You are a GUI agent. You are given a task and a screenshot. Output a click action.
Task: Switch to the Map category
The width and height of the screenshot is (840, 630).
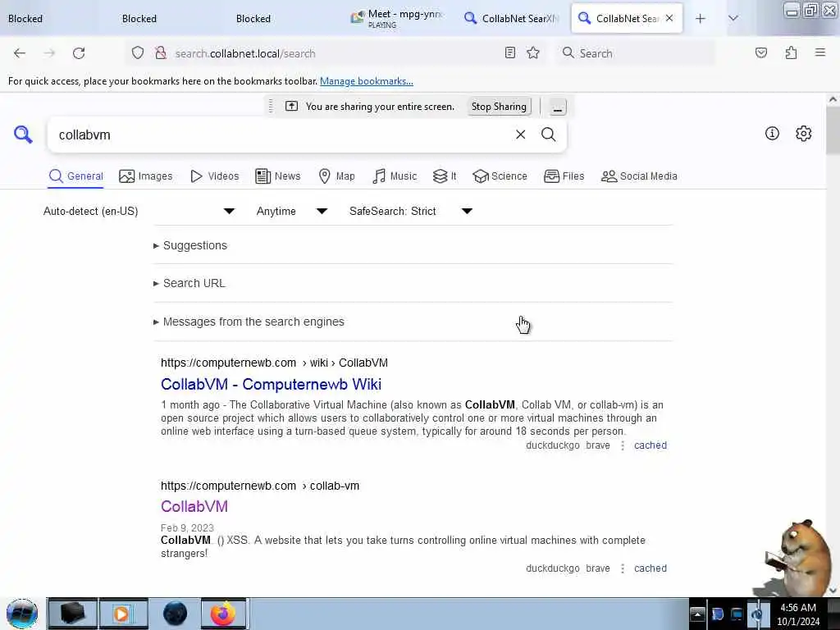point(336,176)
